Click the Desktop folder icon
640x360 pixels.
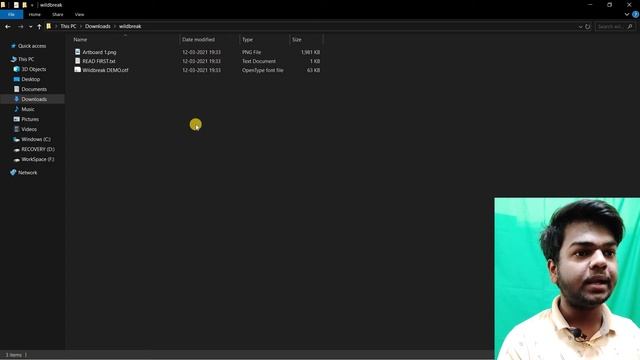point(17,79)
